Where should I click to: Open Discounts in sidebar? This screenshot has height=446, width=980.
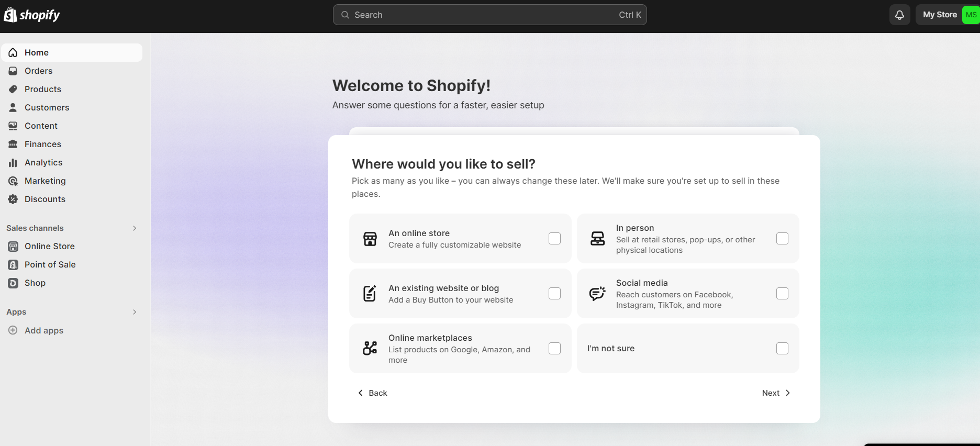[x=72, y=199]
